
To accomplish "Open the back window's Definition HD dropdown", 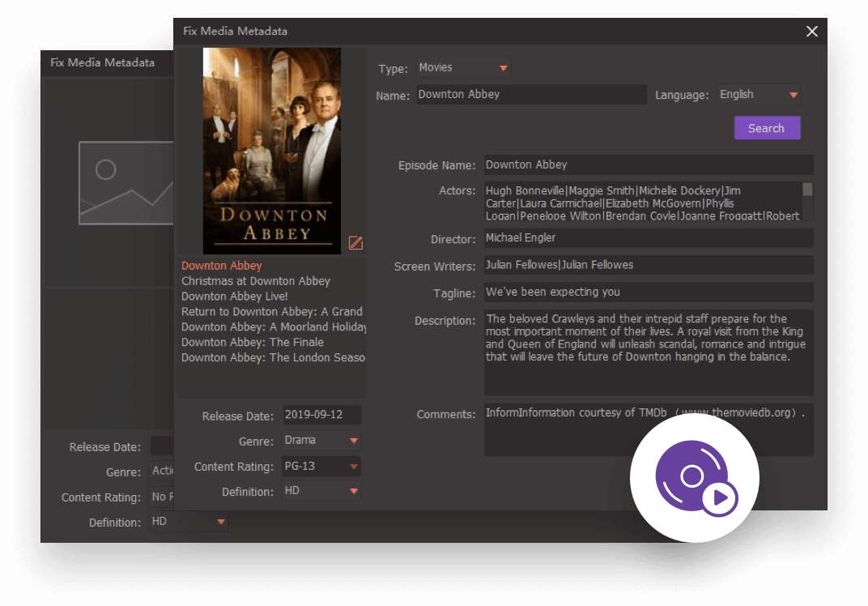I will [188, 522].
